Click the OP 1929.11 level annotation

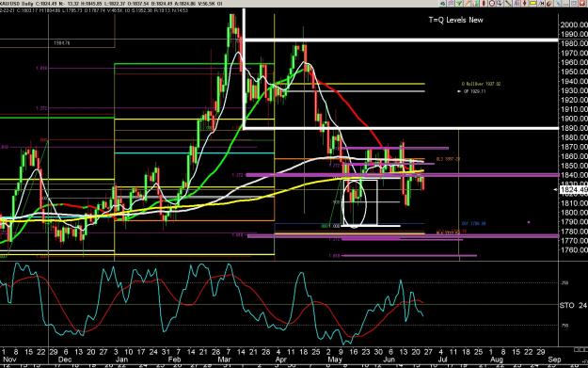point(475,91)
